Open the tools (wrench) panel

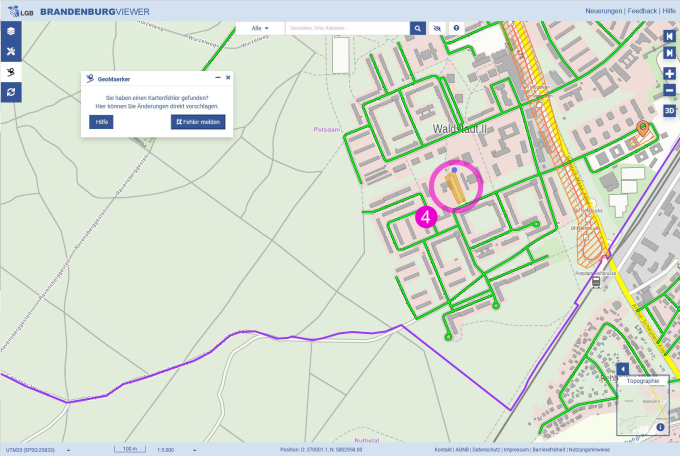click(11, 52)
